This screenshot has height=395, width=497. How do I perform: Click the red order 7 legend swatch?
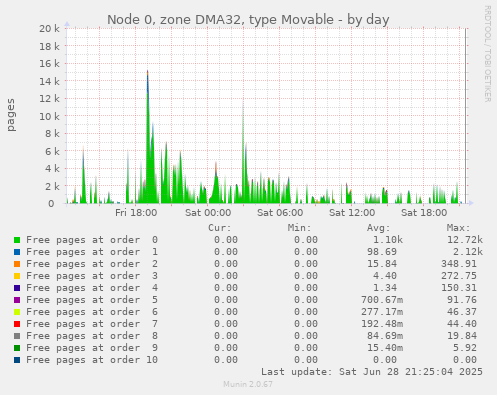coord(17,324)
